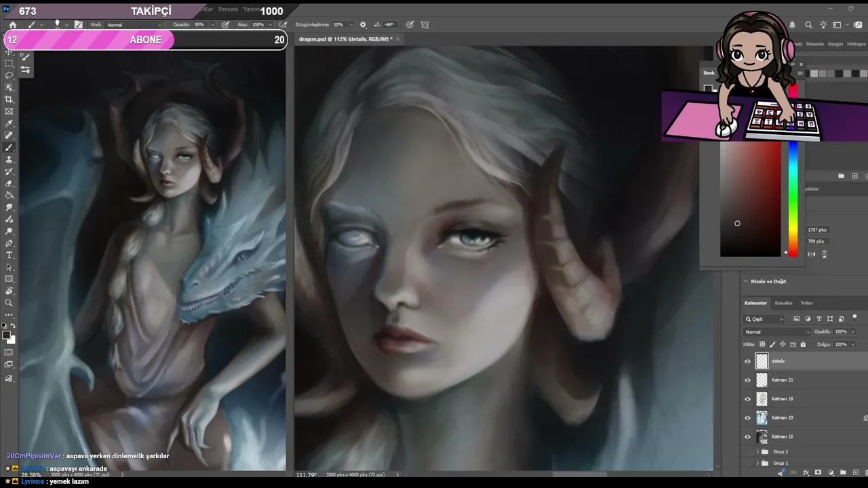Select the Healing Brush tool
Viewport: 868px width, 488px height.
[9, 136]
